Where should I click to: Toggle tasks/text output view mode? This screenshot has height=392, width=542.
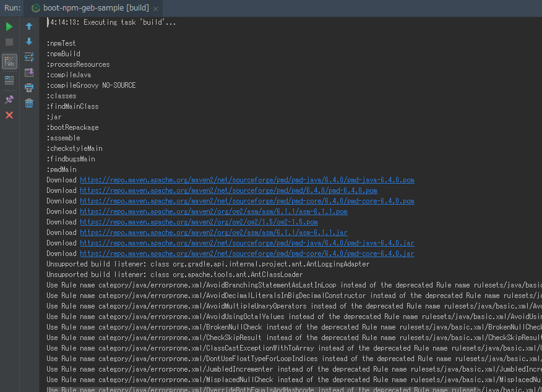(9, 61)
